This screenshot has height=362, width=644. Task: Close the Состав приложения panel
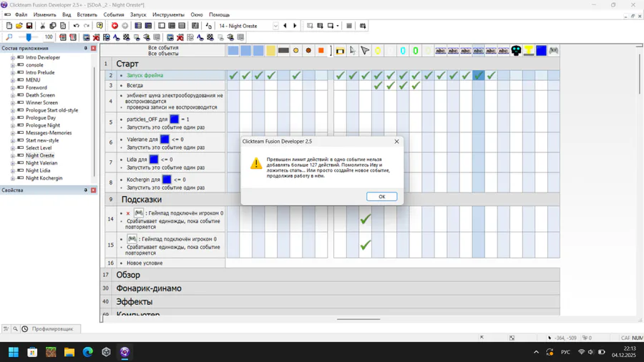(94, 48)
